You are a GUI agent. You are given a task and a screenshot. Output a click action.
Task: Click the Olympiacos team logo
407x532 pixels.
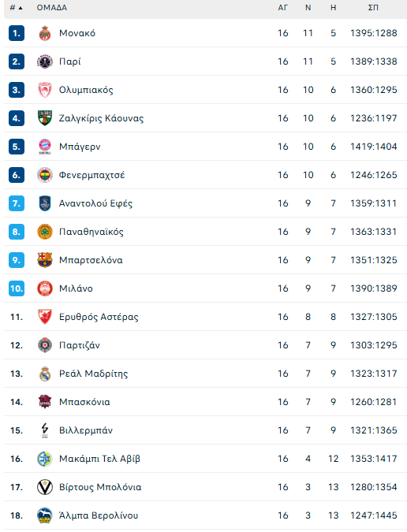tap(45, 90)
